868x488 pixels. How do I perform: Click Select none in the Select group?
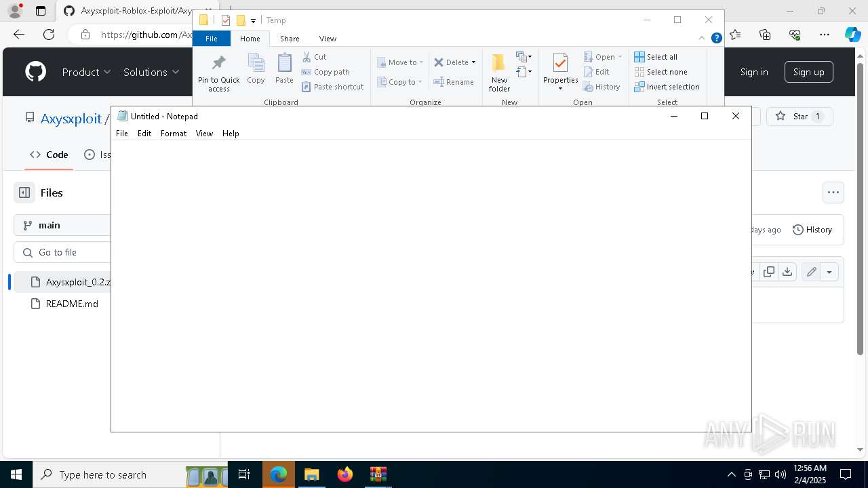pos(660,72)
